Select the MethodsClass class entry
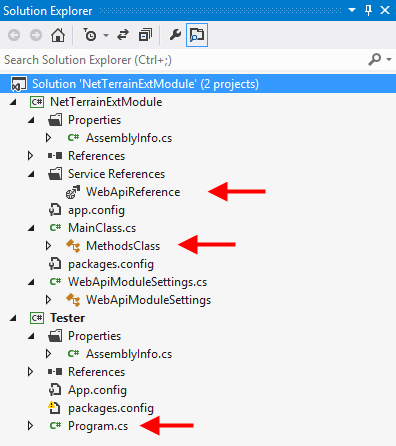This screenshot has width=396, height=446. click(x=123, y=246)
